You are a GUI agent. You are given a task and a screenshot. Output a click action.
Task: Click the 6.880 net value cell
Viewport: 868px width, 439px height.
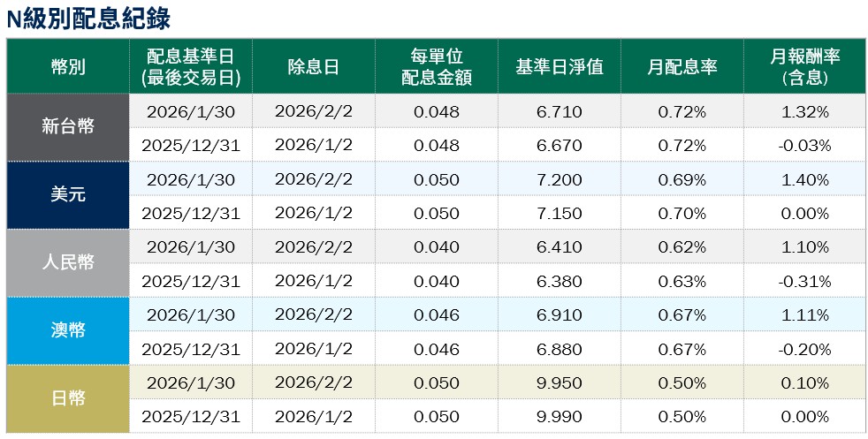(x=560, y=349)
